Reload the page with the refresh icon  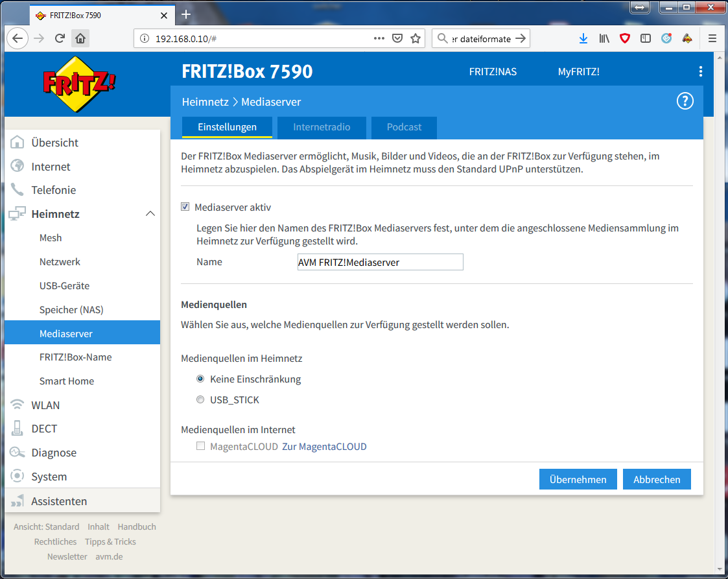60,38
